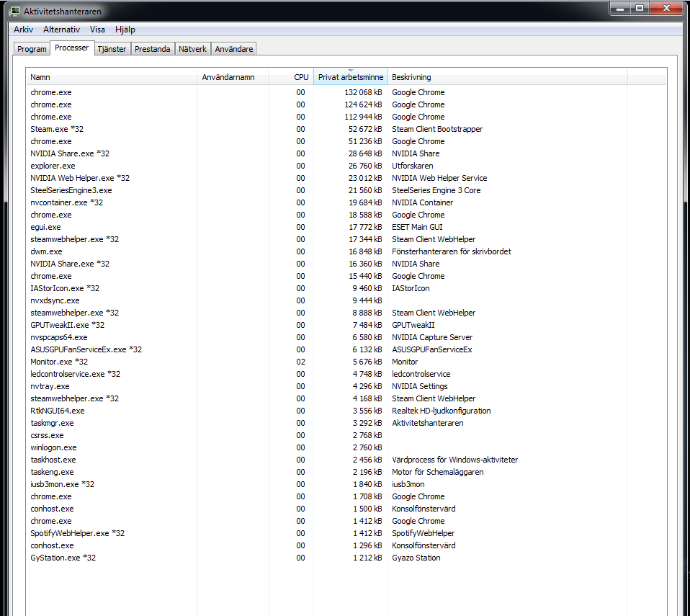Sort by the Användarnamn column header
690x616 pixels.
[233, 77]
